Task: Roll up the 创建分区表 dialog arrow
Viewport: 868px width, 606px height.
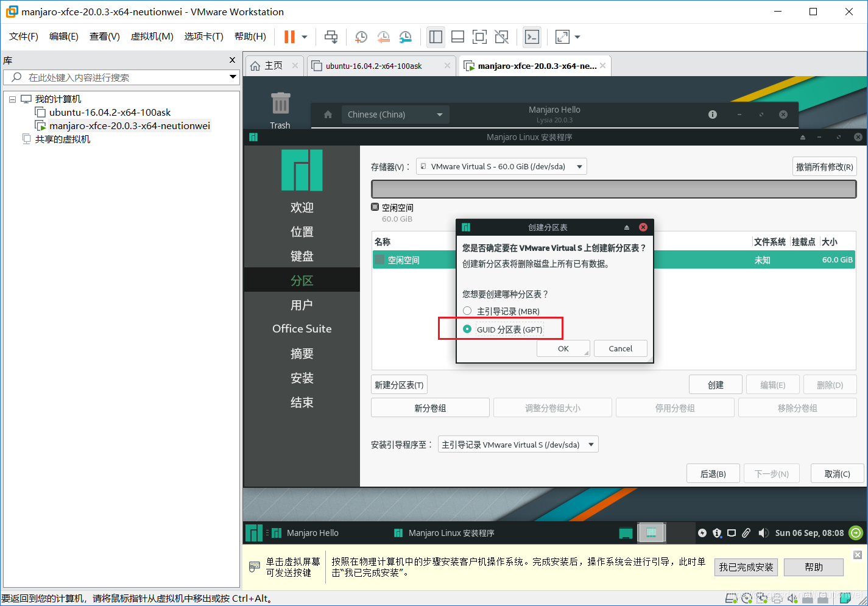Action: click(x=627, y=227)
